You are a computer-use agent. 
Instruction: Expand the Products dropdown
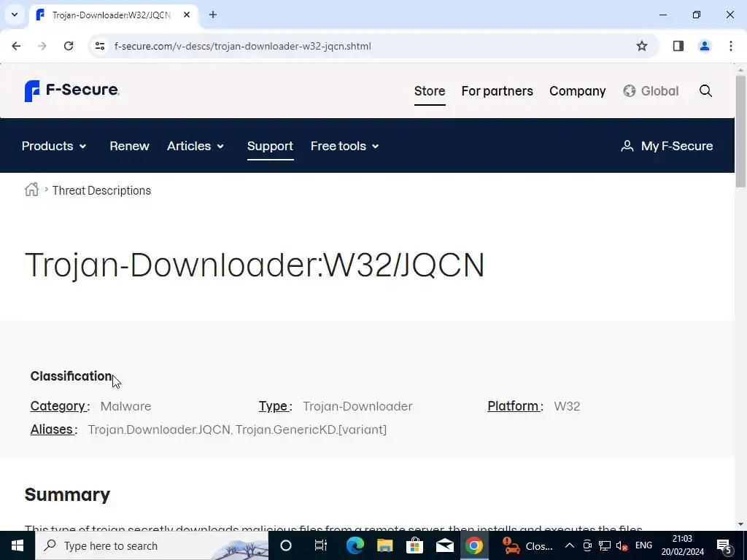click(54, 146)
